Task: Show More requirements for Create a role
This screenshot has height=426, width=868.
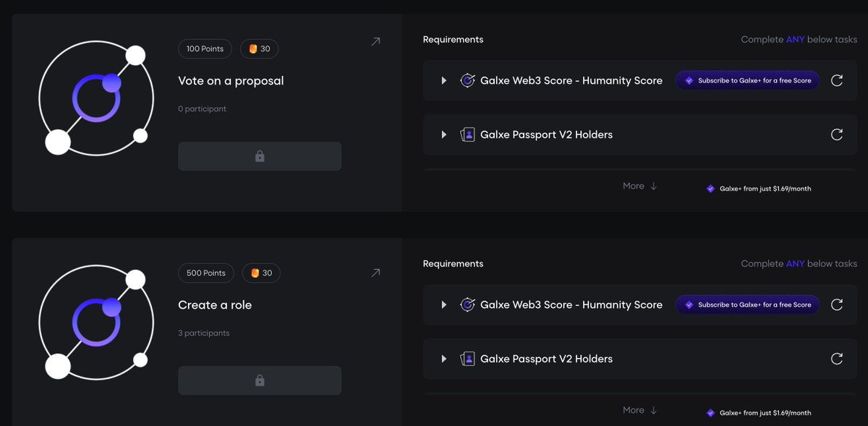Action: click(x=640, y=410)
